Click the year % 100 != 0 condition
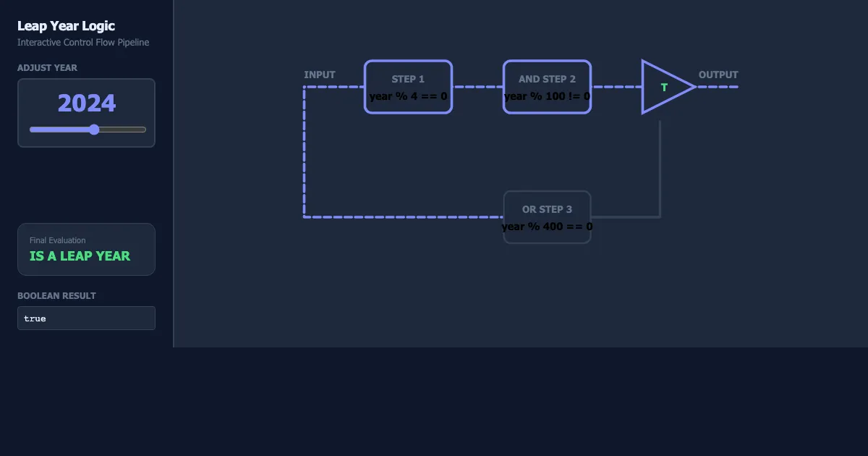Image resolution: width=868 pixels, height=456 pixels. (x=547, y=96)
